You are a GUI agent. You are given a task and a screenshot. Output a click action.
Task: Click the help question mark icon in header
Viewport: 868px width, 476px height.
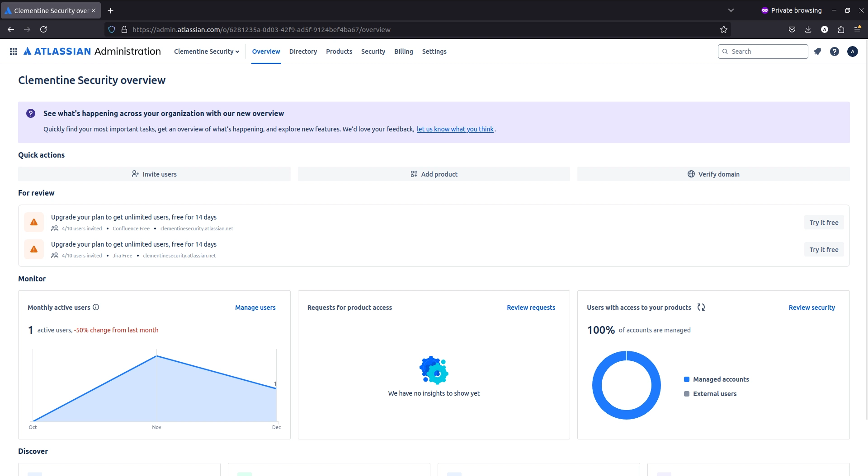point(834,51)
